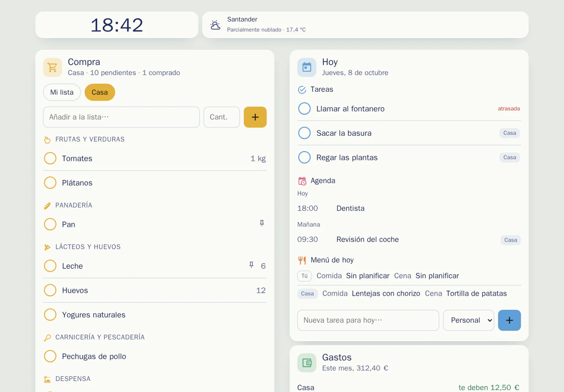This screenshot has width=564, height=392.
Task: Click the Tú badge in Menú de hoy
Action: 304,276
